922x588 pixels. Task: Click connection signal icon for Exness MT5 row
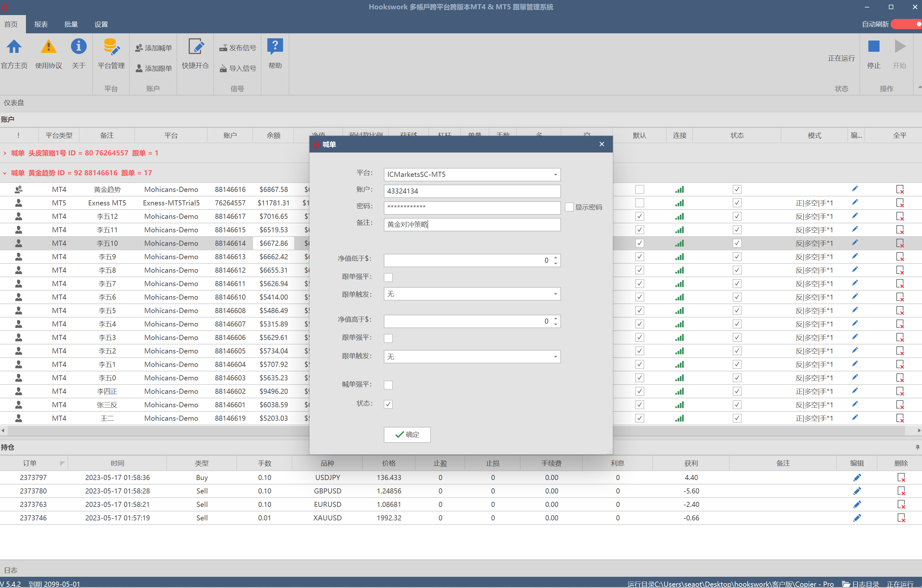[679, 203]
